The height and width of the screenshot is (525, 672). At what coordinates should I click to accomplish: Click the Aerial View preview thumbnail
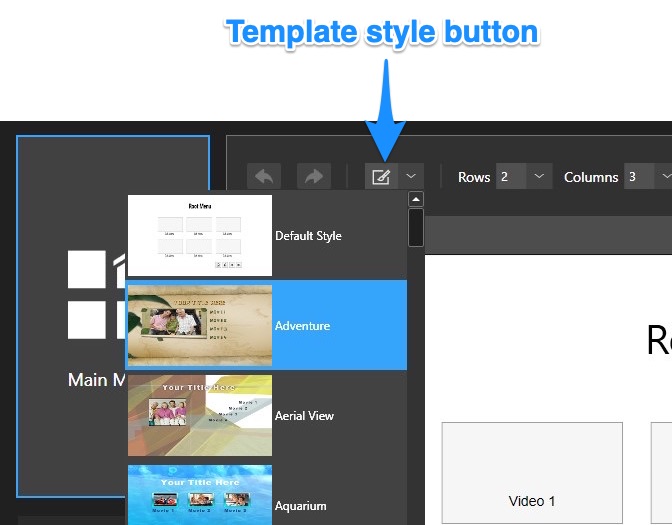200,415
